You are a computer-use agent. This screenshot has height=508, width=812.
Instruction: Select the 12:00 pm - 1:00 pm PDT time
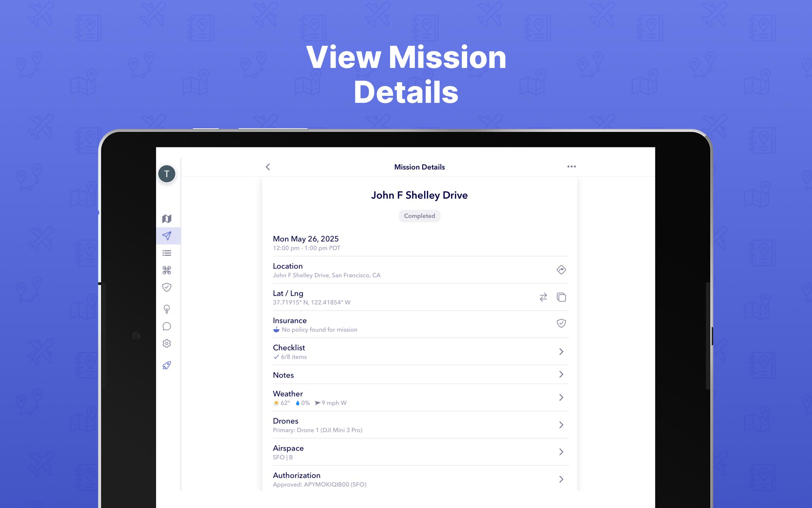(x=307, y=248)
